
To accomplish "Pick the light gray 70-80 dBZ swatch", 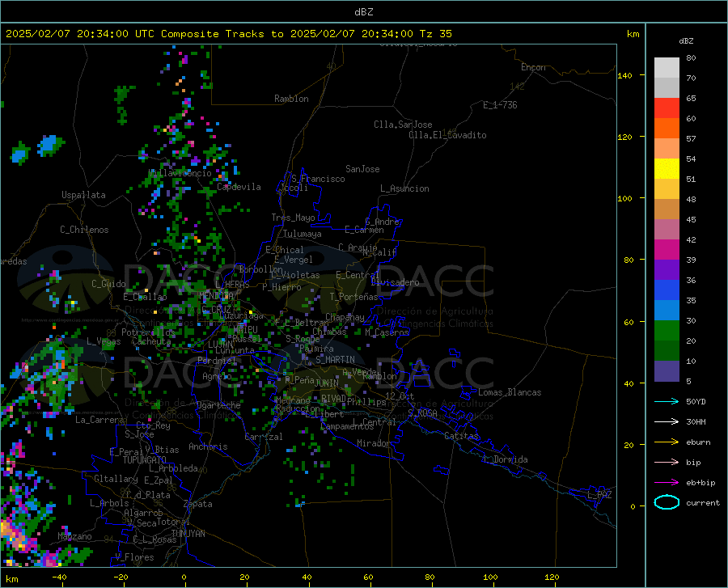I will point(667,68).
